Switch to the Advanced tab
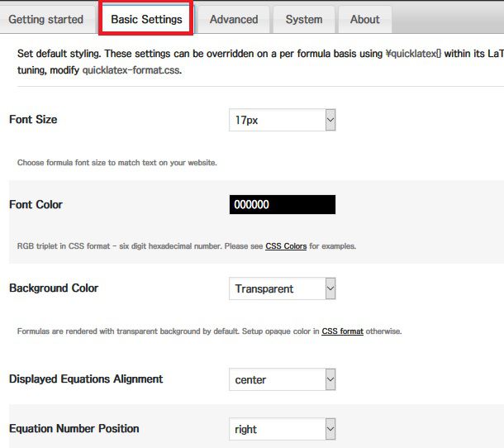This screenshot has height=448, width=504. (x=234, y=19)
